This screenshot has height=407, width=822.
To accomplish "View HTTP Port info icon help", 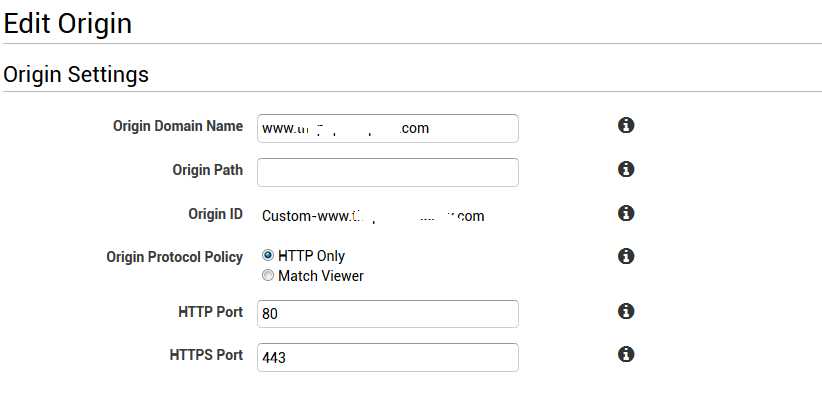I will [626, 311].
